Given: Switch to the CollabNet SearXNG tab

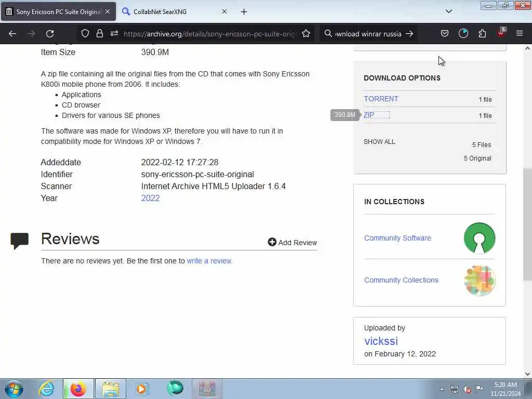Looking at the screenshot, I should 174,11.
